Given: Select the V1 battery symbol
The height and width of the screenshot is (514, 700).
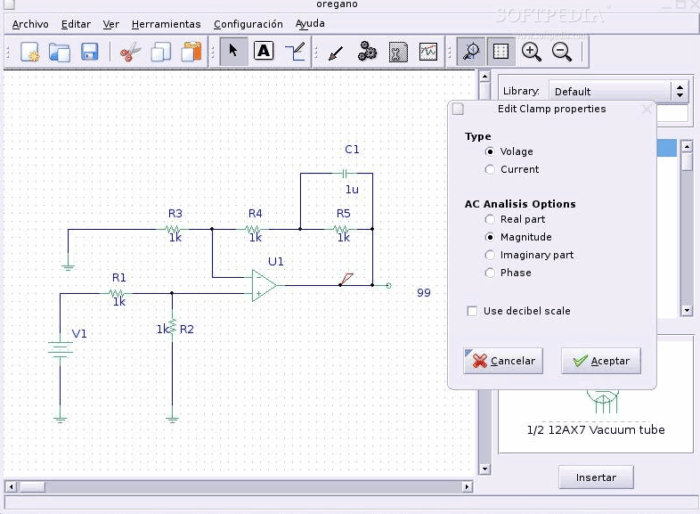Looking at the screenshot, I should pyautogui.click(x=60, y=350).
